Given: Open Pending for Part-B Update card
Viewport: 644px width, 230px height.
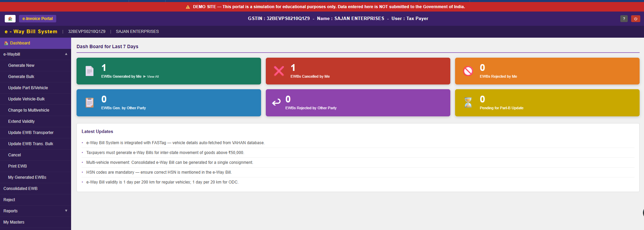Looking at the screenshot, I should [547, 103].
